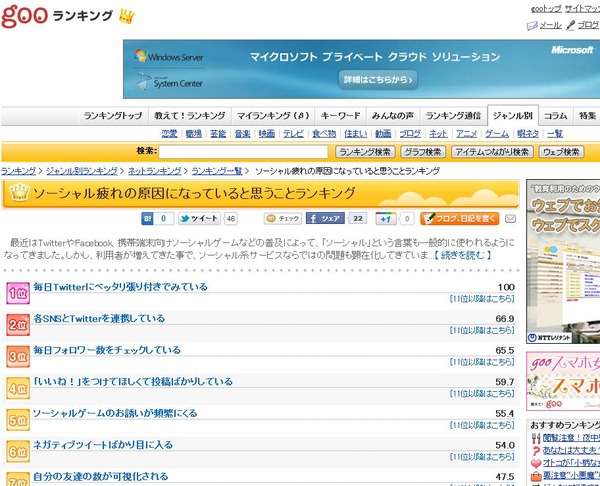
Task: Open the キーワード tab
Action: click(x=340, y=116)
